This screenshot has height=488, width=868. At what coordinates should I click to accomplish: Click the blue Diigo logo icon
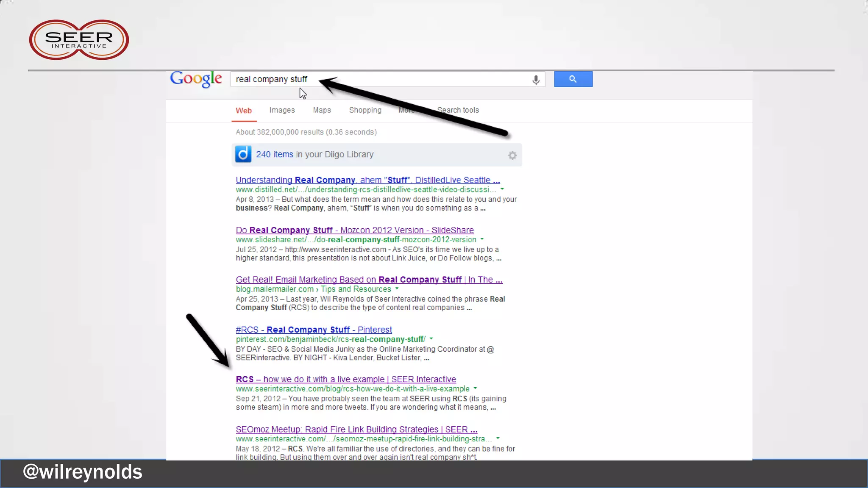pyautogui.click(x=243, y=154)
